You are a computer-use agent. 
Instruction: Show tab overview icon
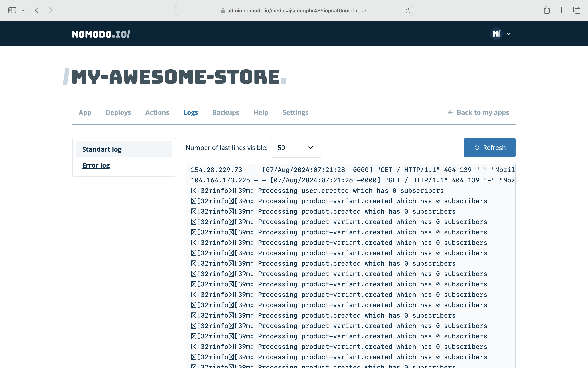[x=577, y=10]
